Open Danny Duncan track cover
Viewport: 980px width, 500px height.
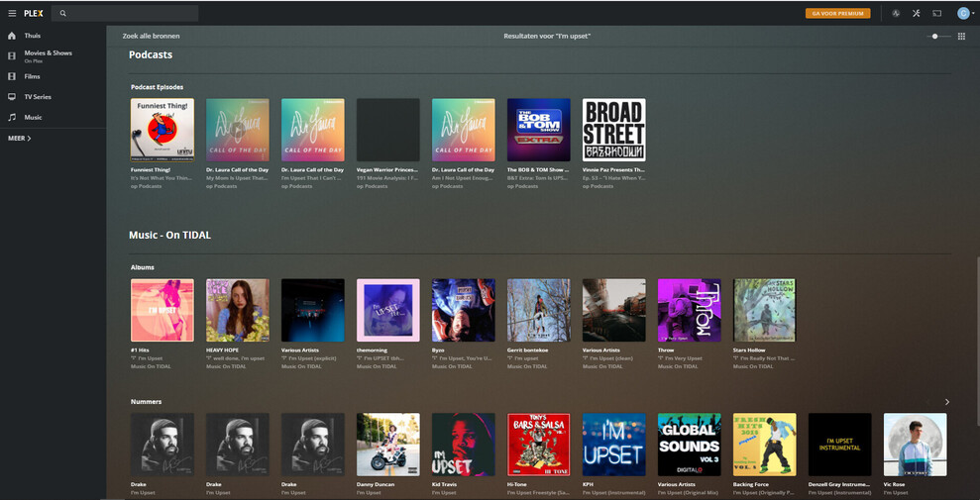click(x=388, y=445)
